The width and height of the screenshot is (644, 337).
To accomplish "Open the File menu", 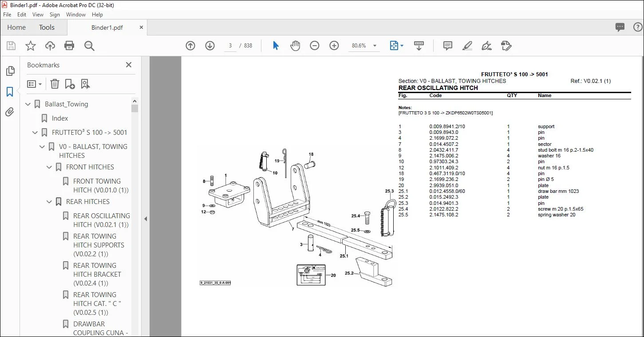I will click(7, 15).
